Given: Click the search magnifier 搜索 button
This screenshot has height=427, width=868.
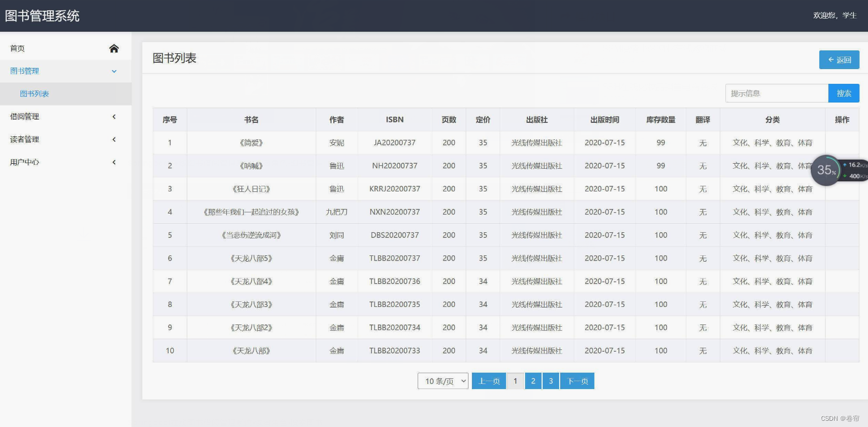Looking at the screenshot, I should (x=843, y=93).
